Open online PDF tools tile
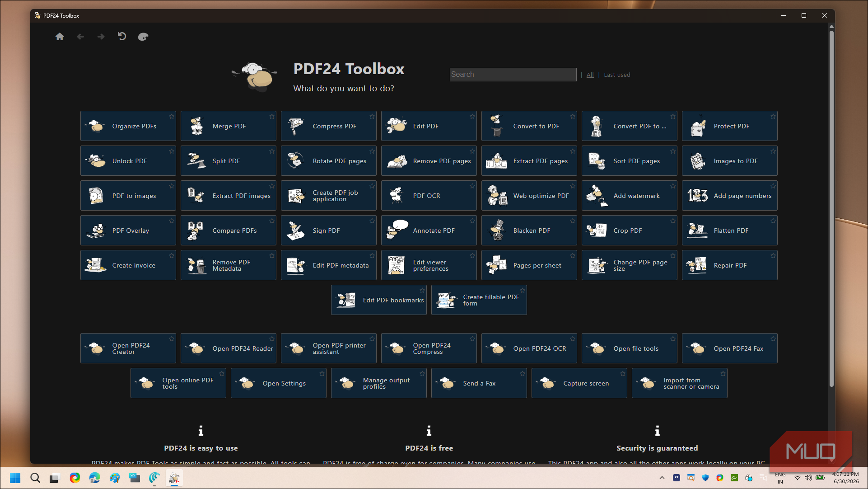868x489 pixels. pos(178,383)
